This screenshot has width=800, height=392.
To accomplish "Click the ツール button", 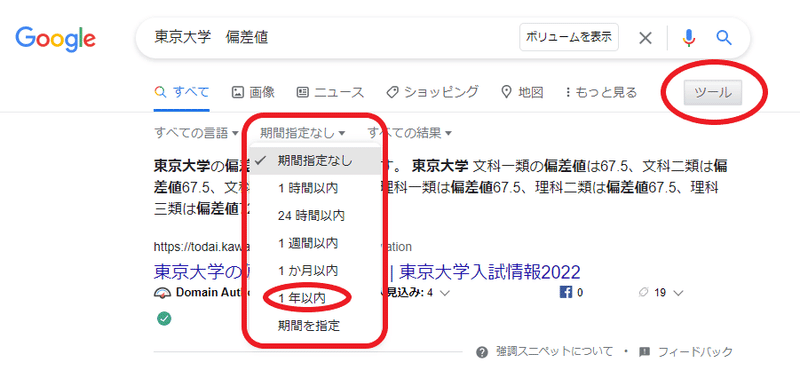I will click(713, 93).
